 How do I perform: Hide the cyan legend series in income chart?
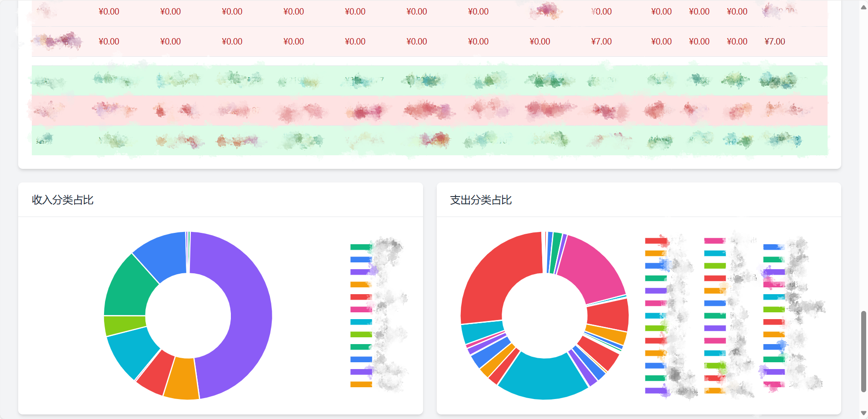pyautogui.click(x=361, y=322)
